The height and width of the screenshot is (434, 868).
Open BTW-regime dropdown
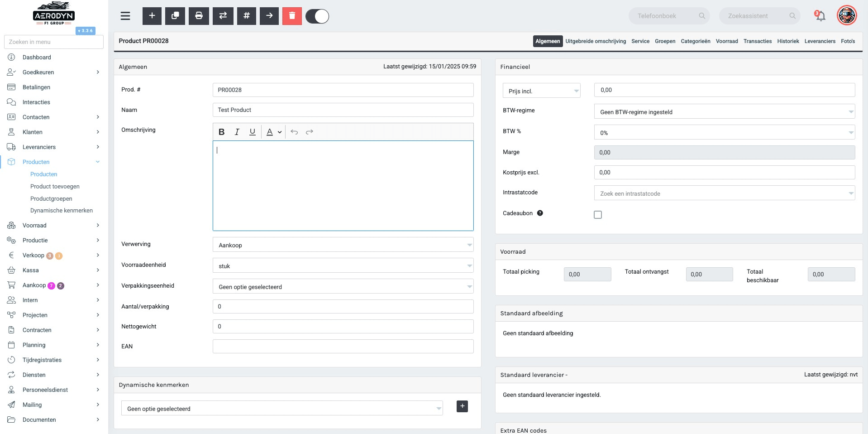pos(725,111)
